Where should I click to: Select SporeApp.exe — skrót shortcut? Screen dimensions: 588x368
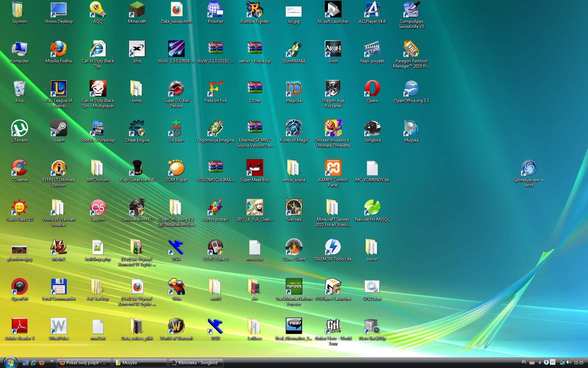click(x=529, y=173)
